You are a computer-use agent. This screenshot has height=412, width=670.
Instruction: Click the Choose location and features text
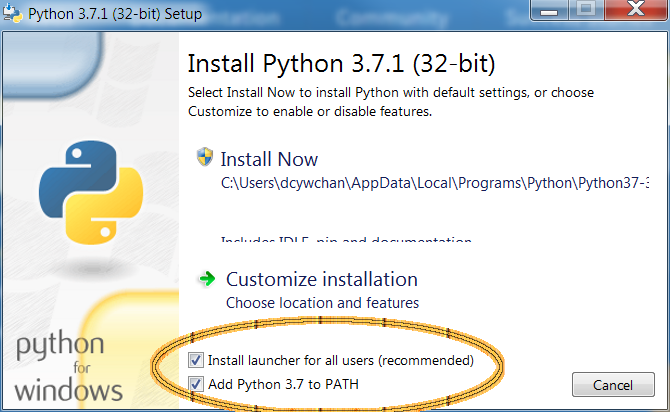click(323, 303)
